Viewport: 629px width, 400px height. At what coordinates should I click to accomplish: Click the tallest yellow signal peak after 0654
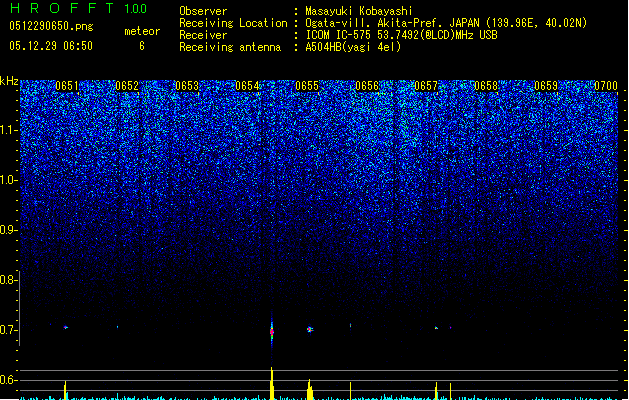272,383
